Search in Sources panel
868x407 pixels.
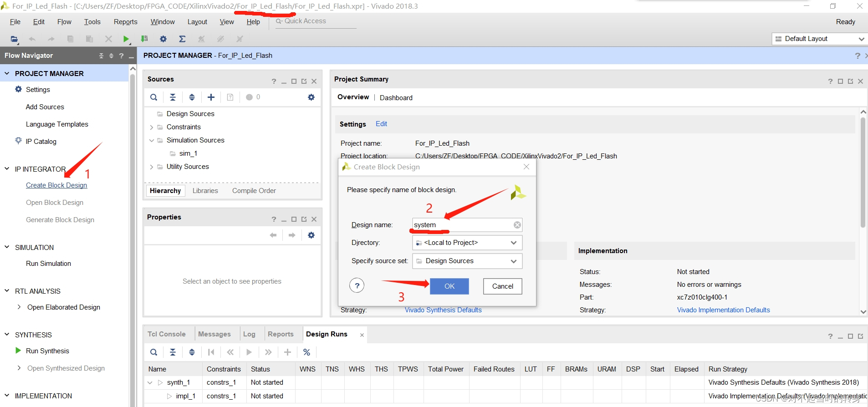pos(154,97)
